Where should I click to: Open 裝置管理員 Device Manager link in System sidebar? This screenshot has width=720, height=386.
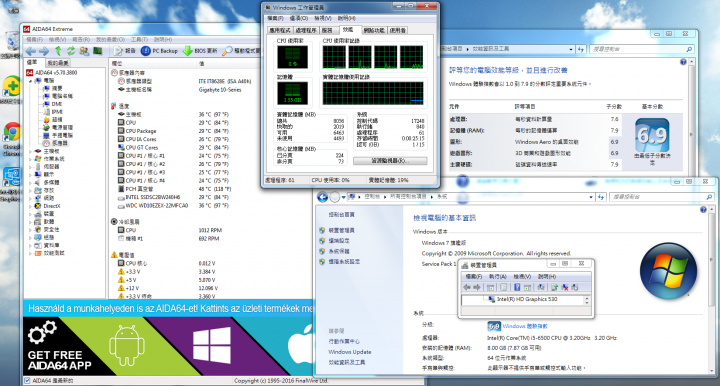(342, 230)
